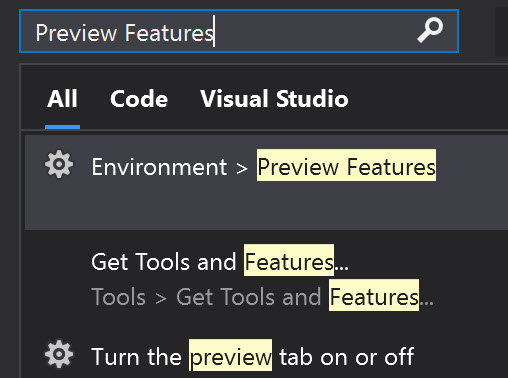Open Environment > Preview Features result
Image resolution: width=508 pixels, height=378 pixels.
[266, 182]
